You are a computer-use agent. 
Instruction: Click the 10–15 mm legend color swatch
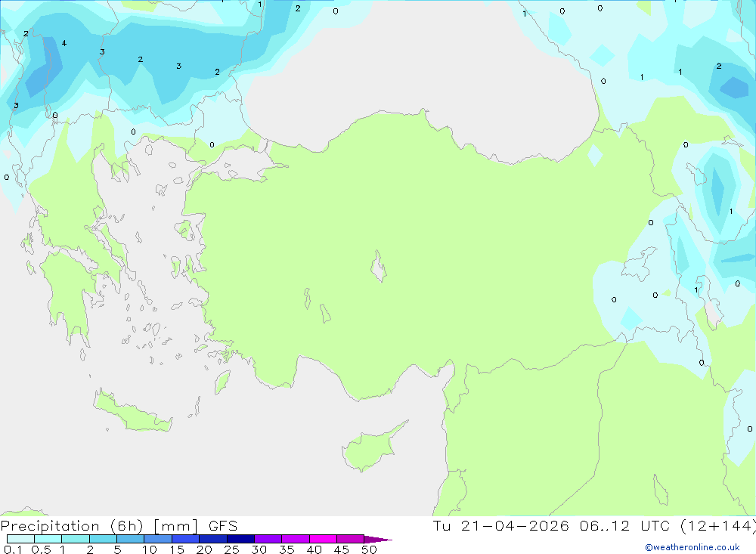[158, 539]
